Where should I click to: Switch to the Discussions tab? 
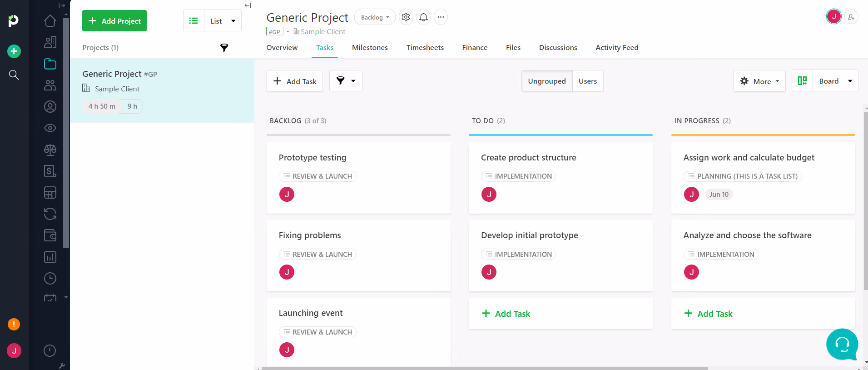pos(558,48)
